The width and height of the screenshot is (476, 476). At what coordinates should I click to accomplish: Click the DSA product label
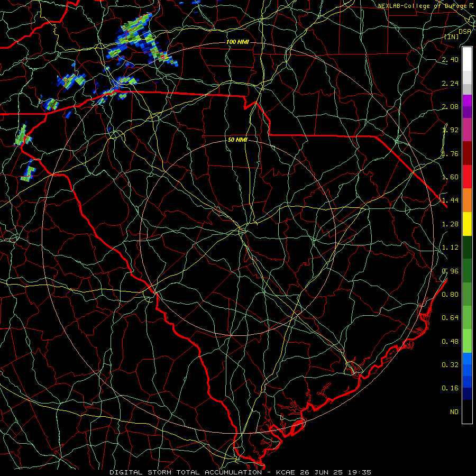tap(465, 31)
